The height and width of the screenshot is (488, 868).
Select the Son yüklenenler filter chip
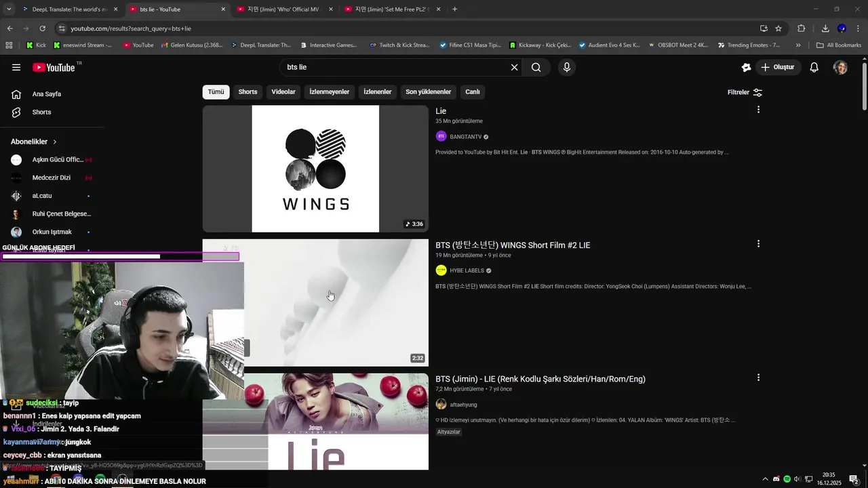pyautogui.click(x=428, y=92)
